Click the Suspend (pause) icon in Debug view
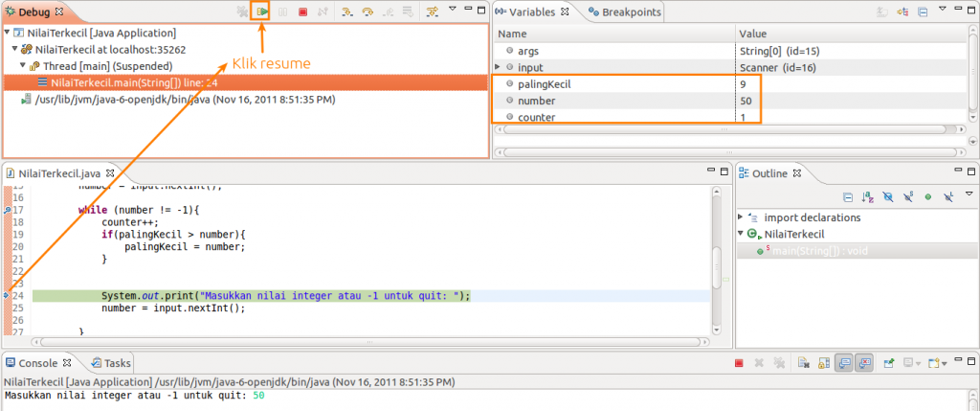Viewport: 980px width, 411px height. click(282, 11)
